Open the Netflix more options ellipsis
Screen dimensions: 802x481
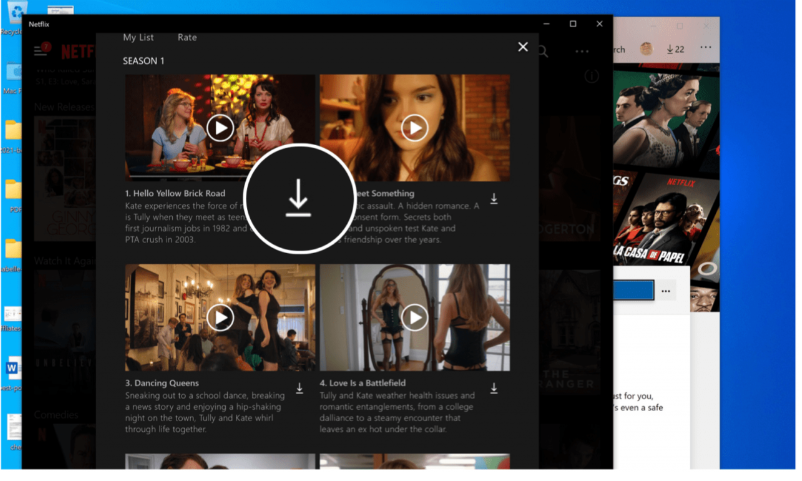tap(582, 51)
